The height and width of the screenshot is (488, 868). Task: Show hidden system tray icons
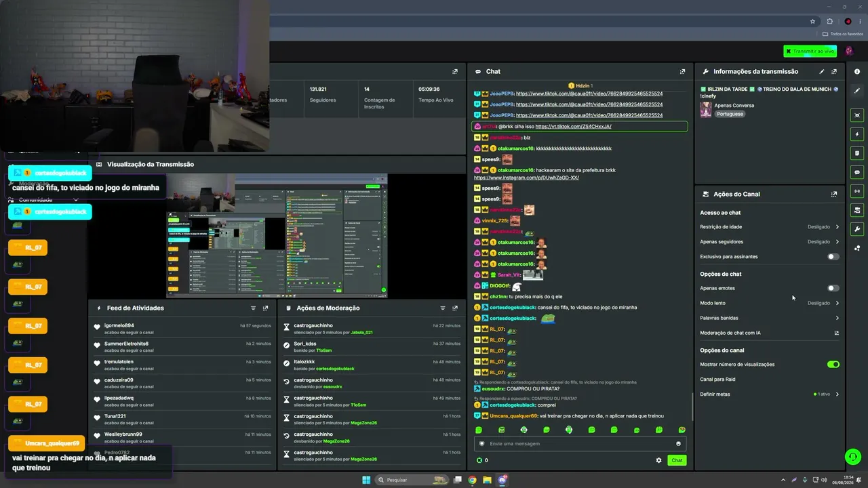pos(784,480)
